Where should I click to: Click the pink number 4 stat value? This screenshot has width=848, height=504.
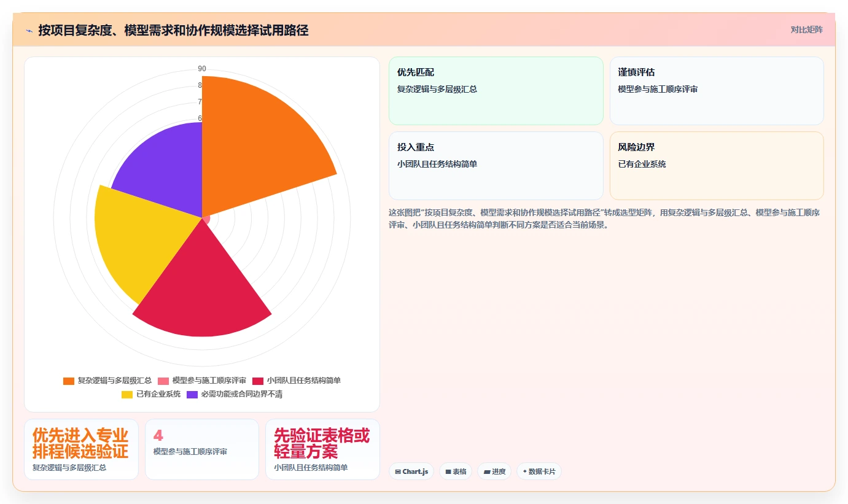point(158,435)
